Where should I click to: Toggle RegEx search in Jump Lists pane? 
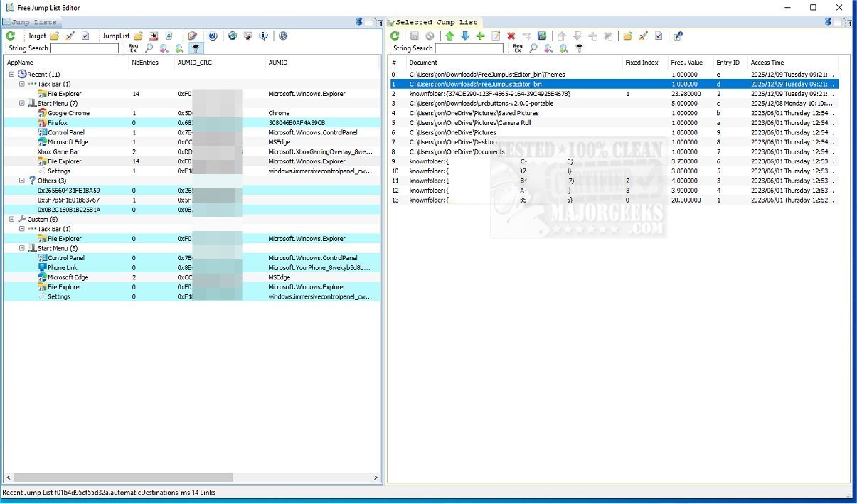[x=133, y=48]
